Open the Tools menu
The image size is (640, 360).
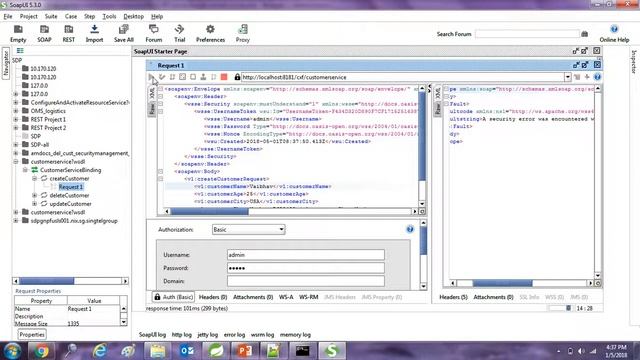coord(109,16)
